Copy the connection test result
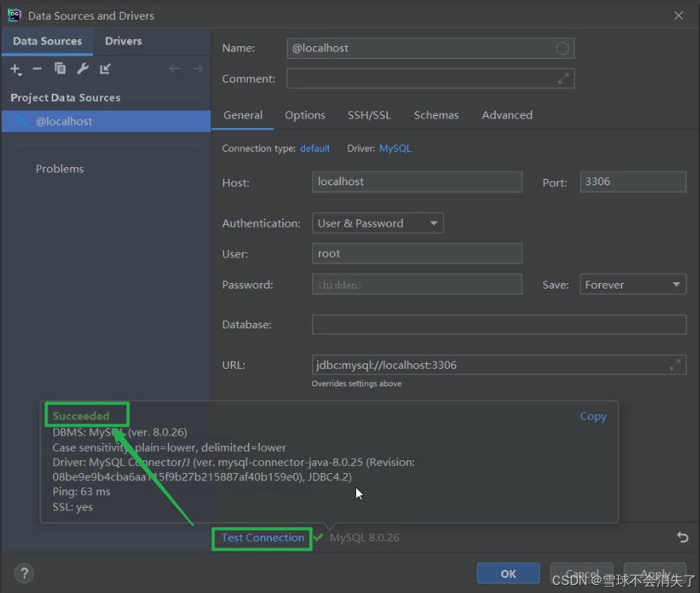This screenshot has width=700, height=593. pyautogui.click(x=593, y=417)
